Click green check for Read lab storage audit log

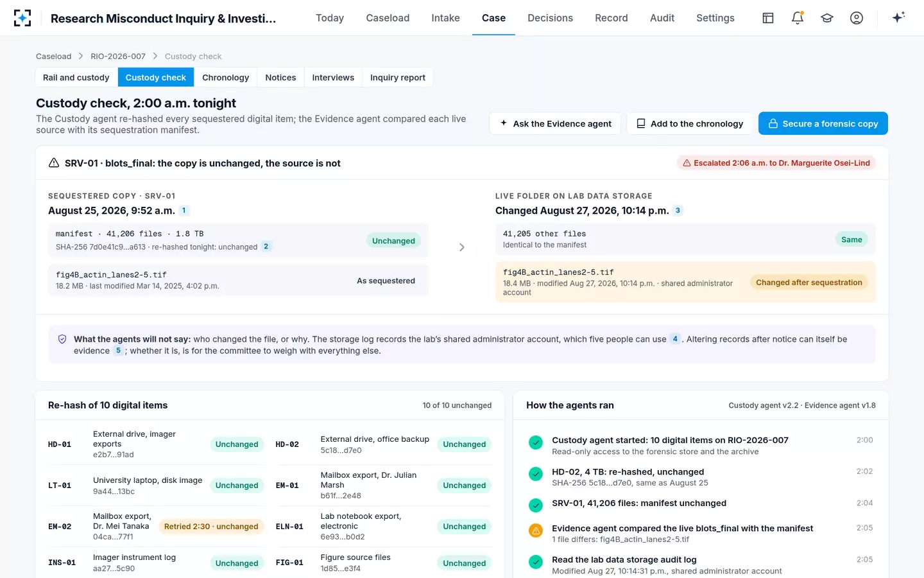pyautogui.click(x=536, y=562)
